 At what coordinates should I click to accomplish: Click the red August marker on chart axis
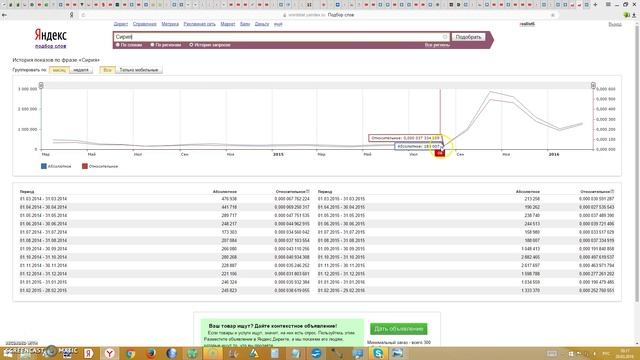tap(440, 153)
